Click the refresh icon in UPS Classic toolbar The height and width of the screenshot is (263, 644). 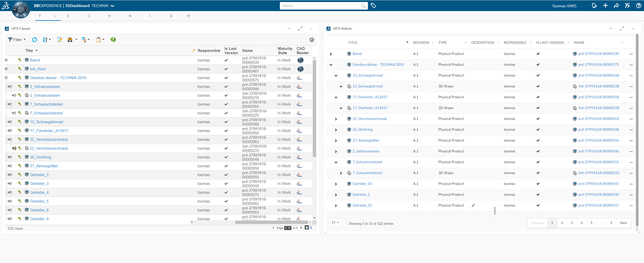pos(34,40)
